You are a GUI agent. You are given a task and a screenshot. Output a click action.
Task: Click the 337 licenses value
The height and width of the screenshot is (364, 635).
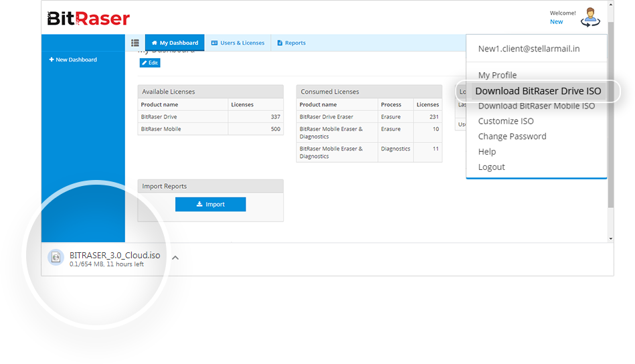click(x=276, y=116)
